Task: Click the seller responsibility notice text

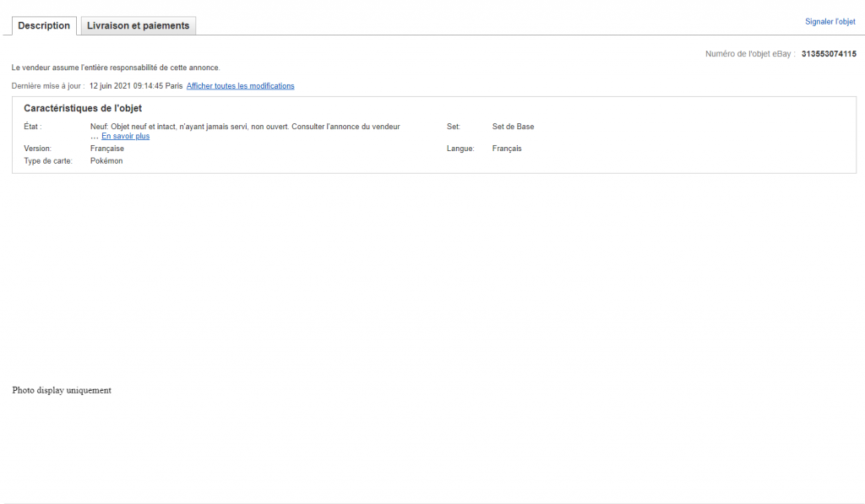Action: pyautogui.click(x=116, y=68)
